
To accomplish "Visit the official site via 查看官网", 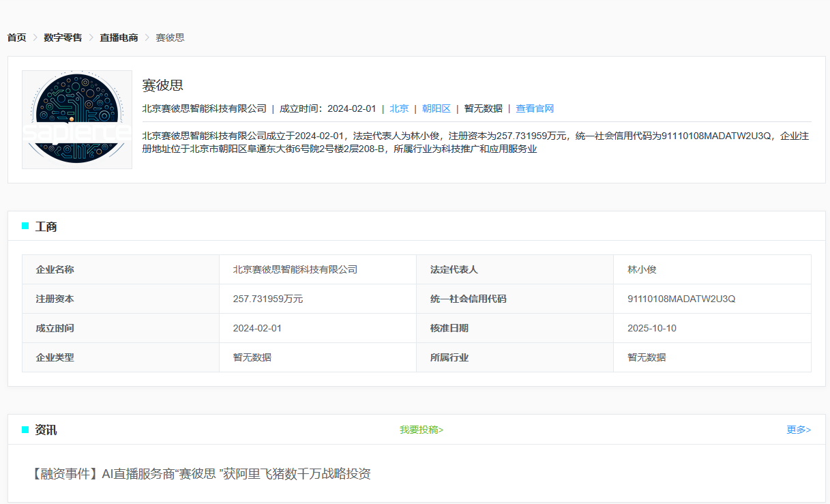I will click(535, 108).
